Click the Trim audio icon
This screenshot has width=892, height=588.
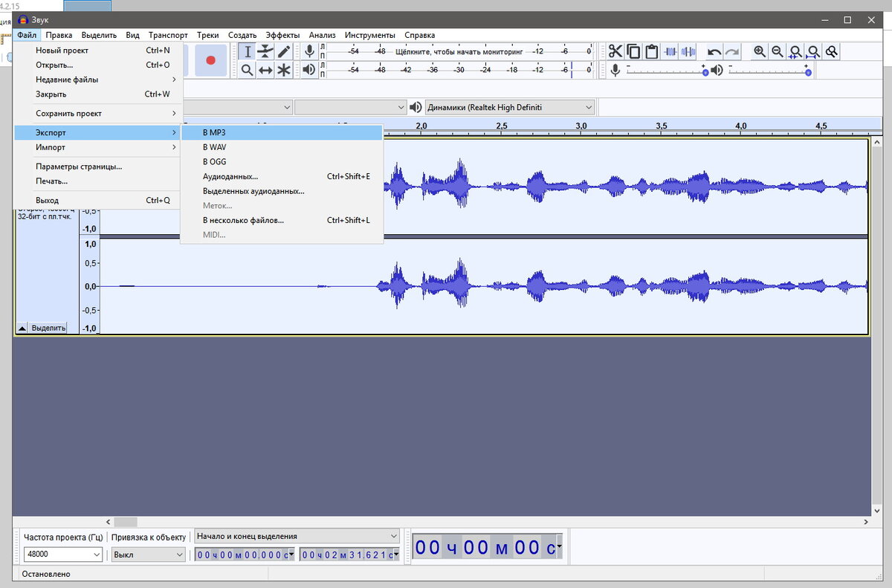pyautogui.click(x=670, y=51)
